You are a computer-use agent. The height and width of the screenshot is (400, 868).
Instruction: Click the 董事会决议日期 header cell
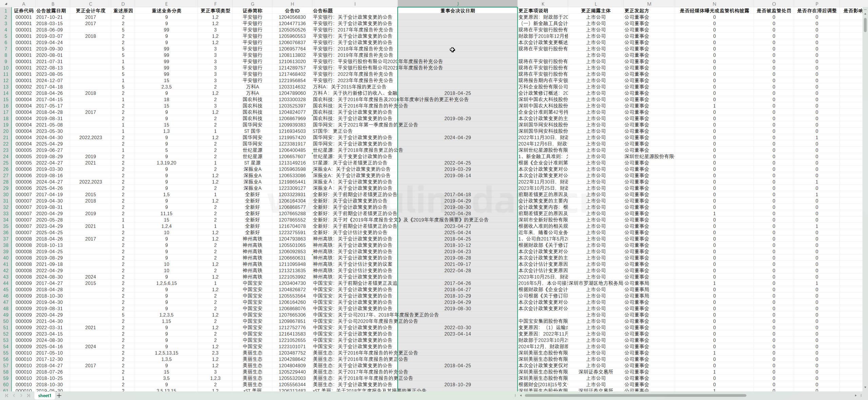[x=457, y=11]
